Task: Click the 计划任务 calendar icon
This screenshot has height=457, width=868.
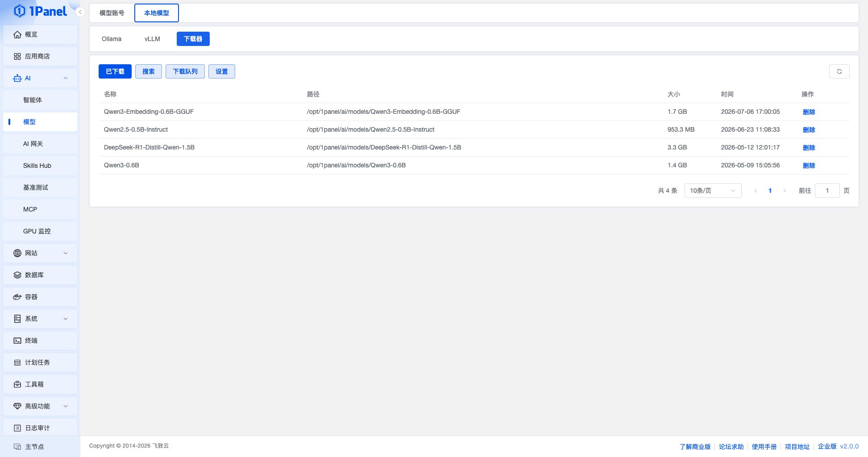Action: point(17,362)
